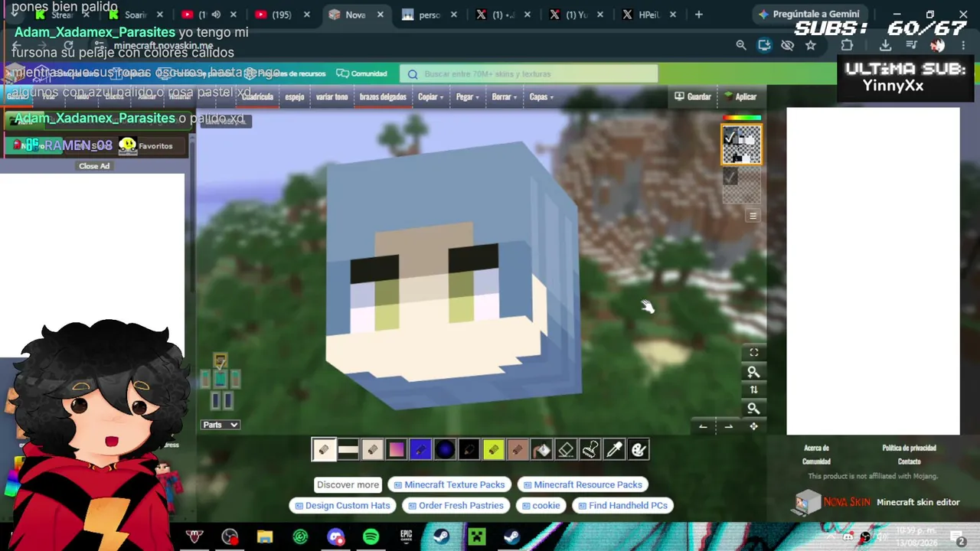The width and height of the screenshot is (980, 551).
Task: Open the layers list menu icon
Action: [x=753, y=216]
